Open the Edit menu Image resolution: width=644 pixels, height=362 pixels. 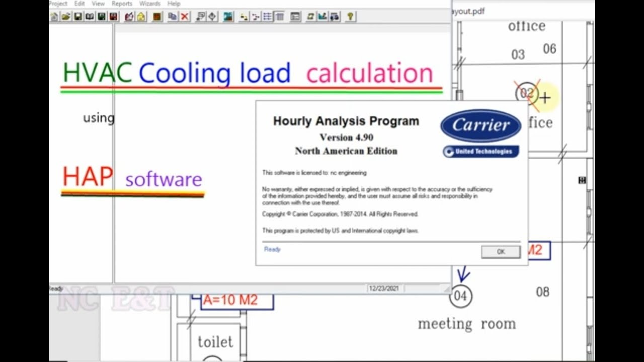click(x=79, y=4)
